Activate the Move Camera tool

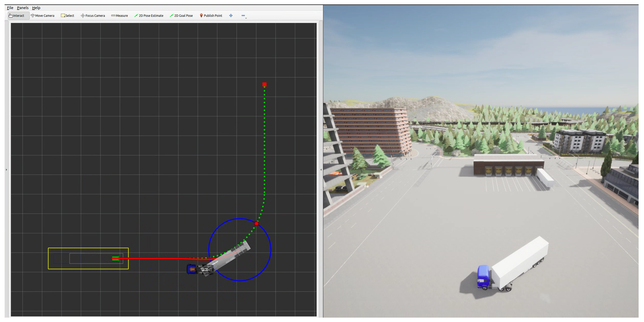(43, 16)
